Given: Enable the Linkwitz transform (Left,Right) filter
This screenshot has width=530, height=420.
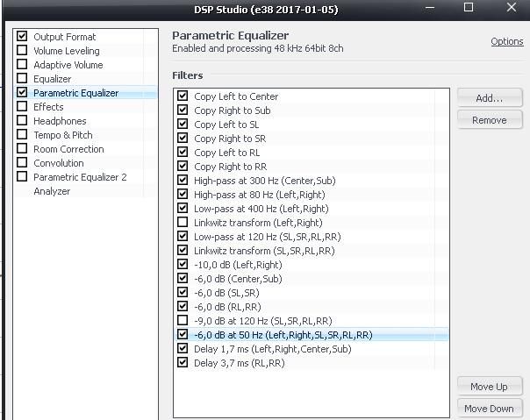Looking at the screenshot, I should 183,223.
